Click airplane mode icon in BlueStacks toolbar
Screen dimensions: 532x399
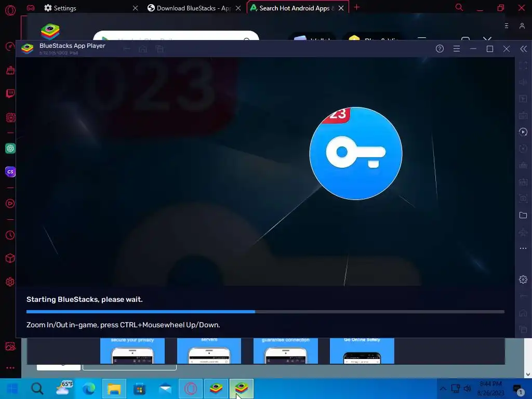(523, 232)
